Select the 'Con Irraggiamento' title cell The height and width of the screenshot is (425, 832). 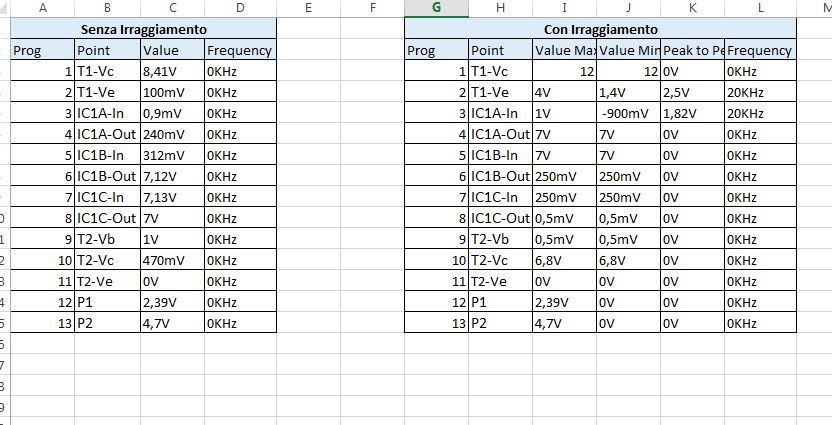(x=600, y=30)
